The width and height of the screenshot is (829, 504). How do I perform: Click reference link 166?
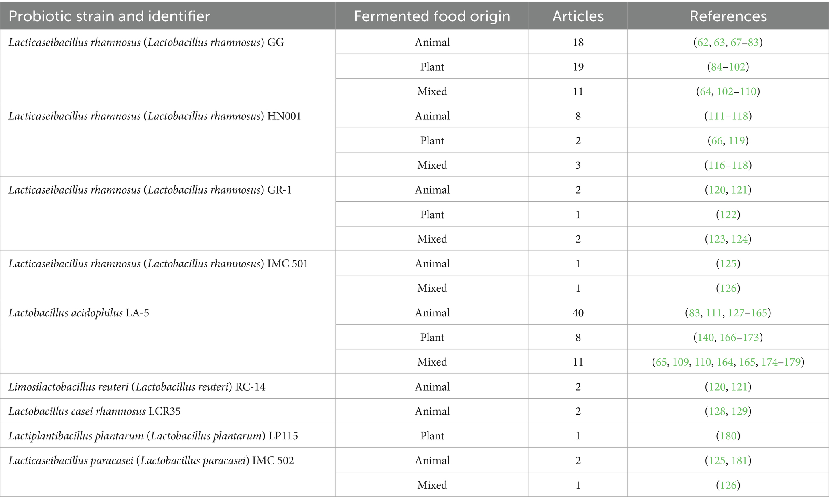(728, 338)
